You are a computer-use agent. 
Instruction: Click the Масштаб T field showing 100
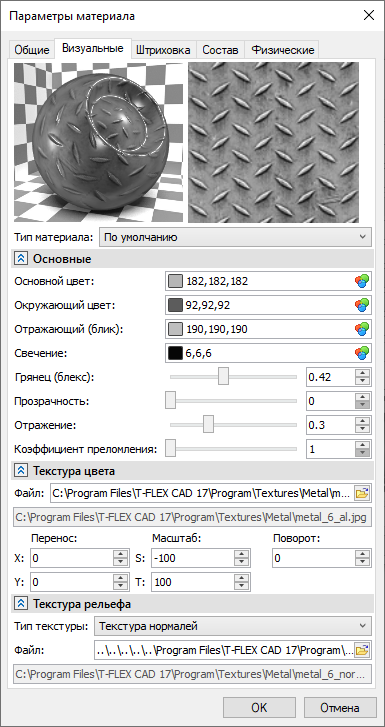pos(193,582)
